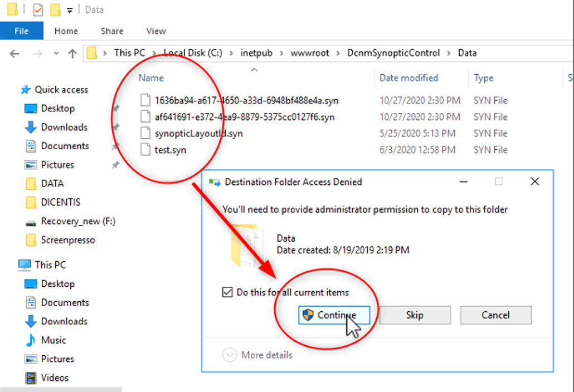Expand the chevron after DcnmSynopticControl in path
This screenshot has width=574, height=392.
point(449,53)
